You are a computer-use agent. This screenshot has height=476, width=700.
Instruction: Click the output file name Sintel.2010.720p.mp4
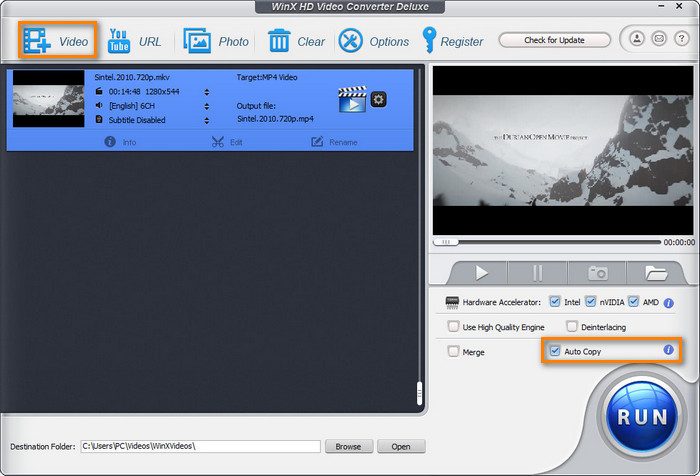pos(275,119)
